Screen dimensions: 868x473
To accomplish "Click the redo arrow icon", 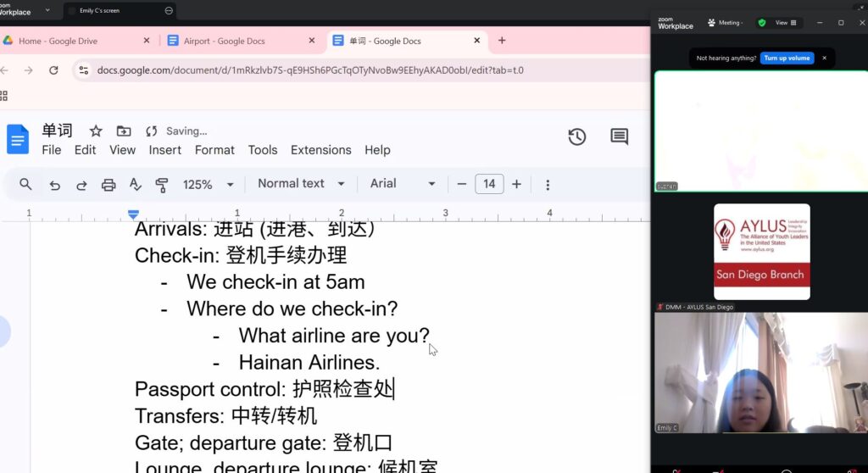I will tap(81, 184).
